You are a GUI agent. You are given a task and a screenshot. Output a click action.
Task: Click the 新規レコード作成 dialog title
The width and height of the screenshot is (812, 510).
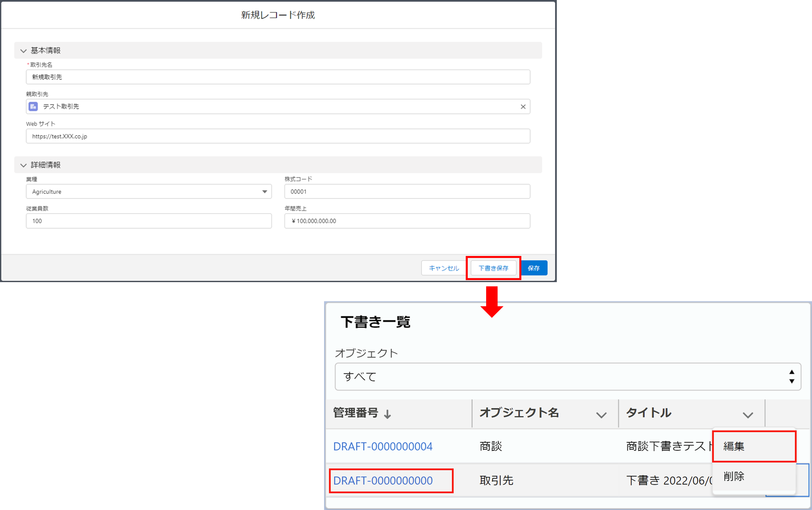pos(278,15)
